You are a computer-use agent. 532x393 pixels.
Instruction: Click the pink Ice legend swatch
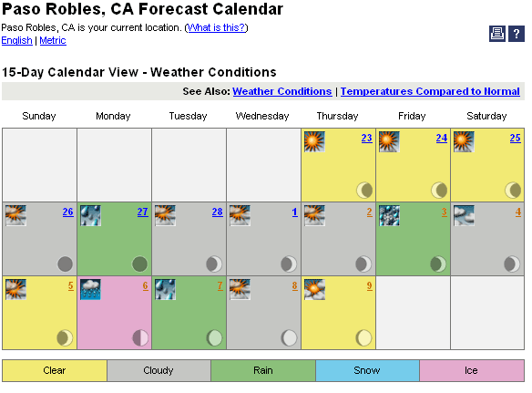point(472,370)
